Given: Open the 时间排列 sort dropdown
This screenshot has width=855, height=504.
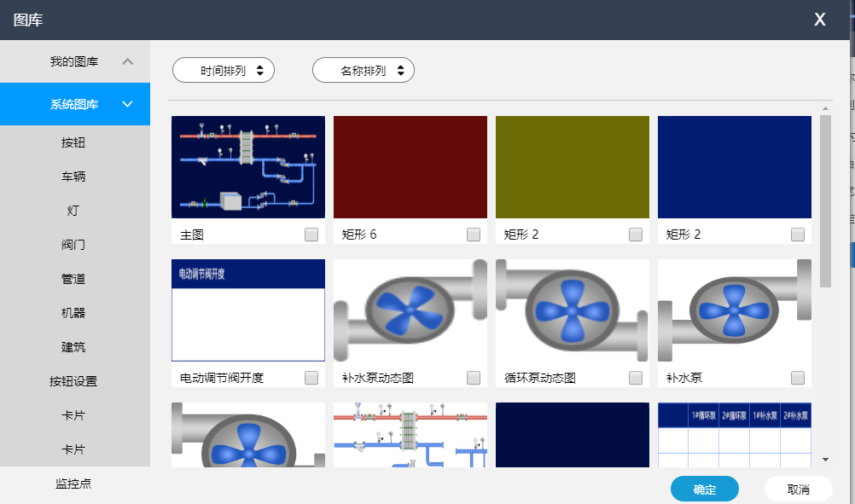Looking at the screenshot, I should pos(223,70).
